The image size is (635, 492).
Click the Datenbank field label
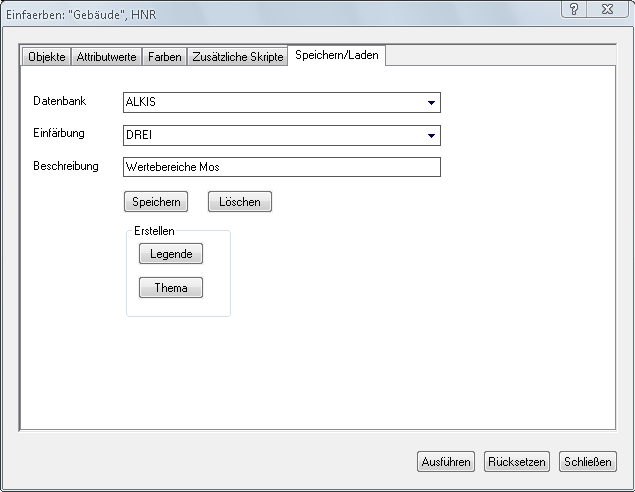pyautogui.click(x=60, y=102)
